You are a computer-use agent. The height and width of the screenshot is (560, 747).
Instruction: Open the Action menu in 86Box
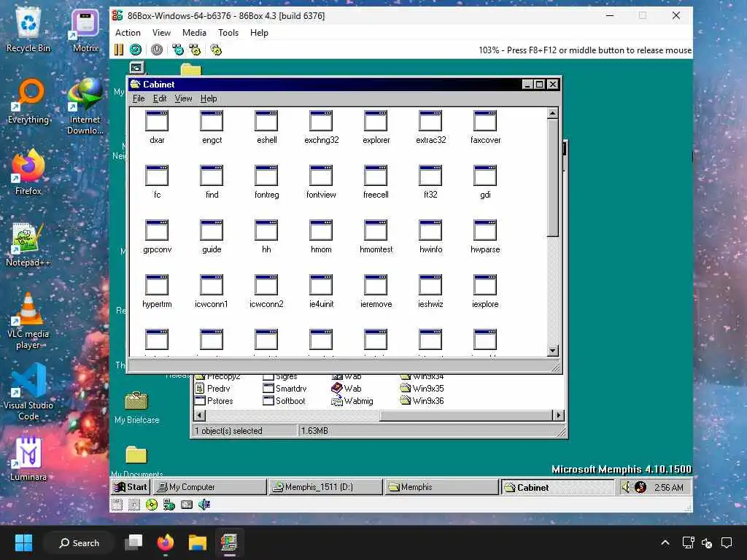128,33
